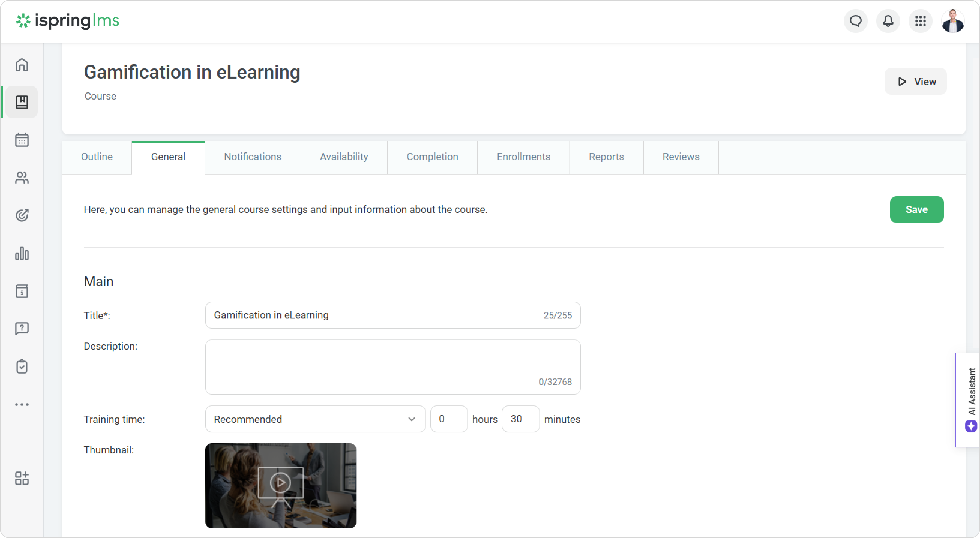The height and width of the screenshot is (538, 980).
Task: Open the notifications bell icon
Action: point(888,21)
